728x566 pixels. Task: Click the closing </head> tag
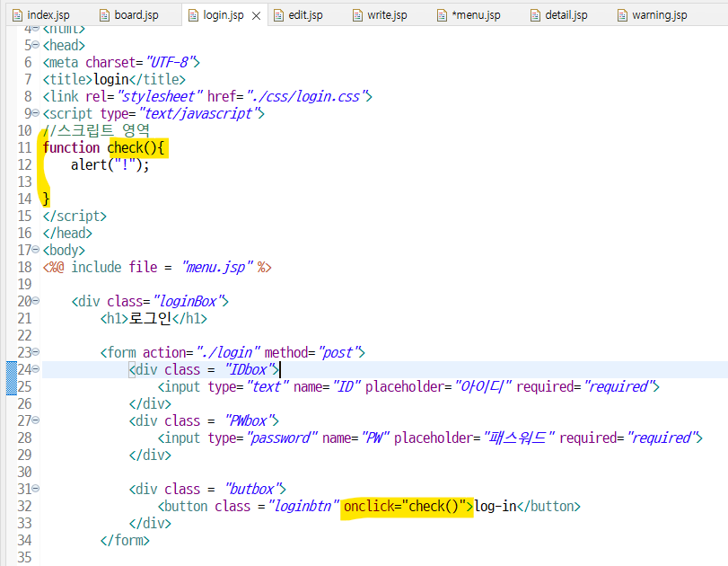[67, 234]
